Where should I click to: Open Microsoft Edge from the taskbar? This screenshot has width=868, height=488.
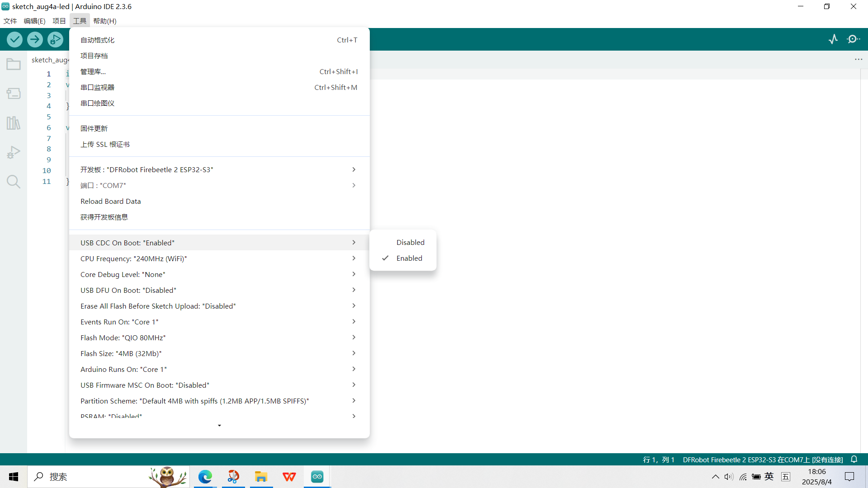(205, 477)
